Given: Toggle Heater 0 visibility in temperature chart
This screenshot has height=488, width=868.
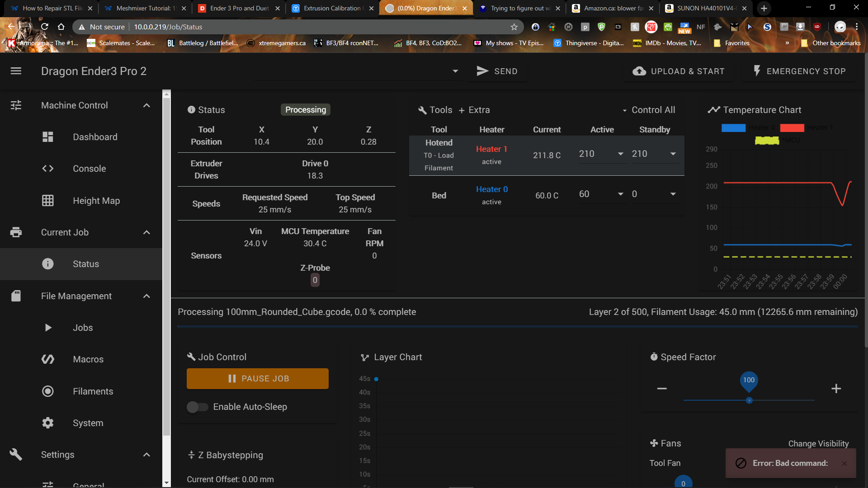Looking at the screenshot, I should (x=748, y=128).
